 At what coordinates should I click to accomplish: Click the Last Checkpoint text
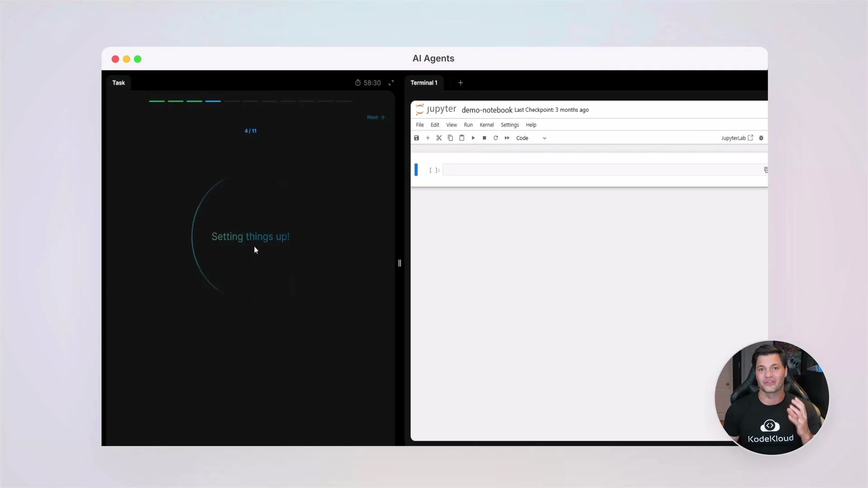pos(552,110)
